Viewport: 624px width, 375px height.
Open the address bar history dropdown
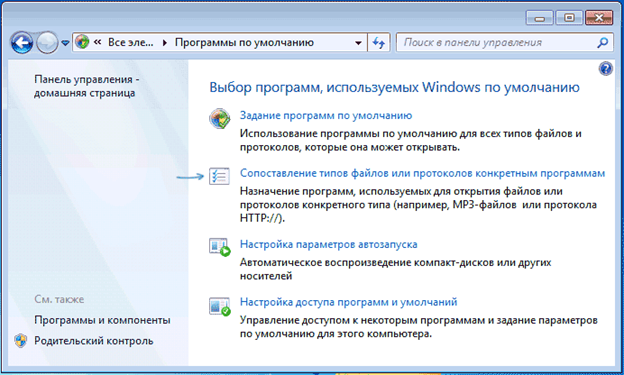pyautogui.click(x=358, y=43)
